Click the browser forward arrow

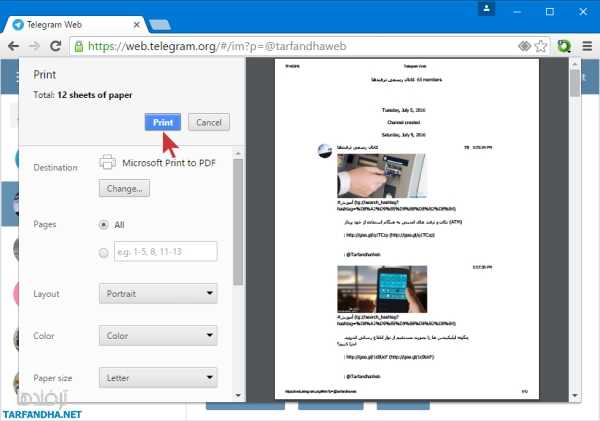[34, 46]
